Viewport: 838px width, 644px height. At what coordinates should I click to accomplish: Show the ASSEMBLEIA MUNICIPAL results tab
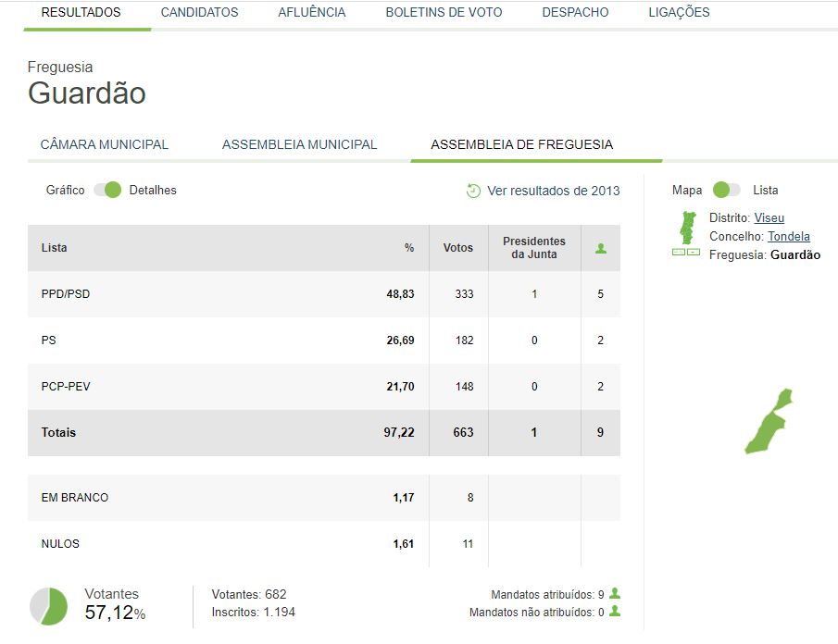pyautogui.click(x=299, y=144)
